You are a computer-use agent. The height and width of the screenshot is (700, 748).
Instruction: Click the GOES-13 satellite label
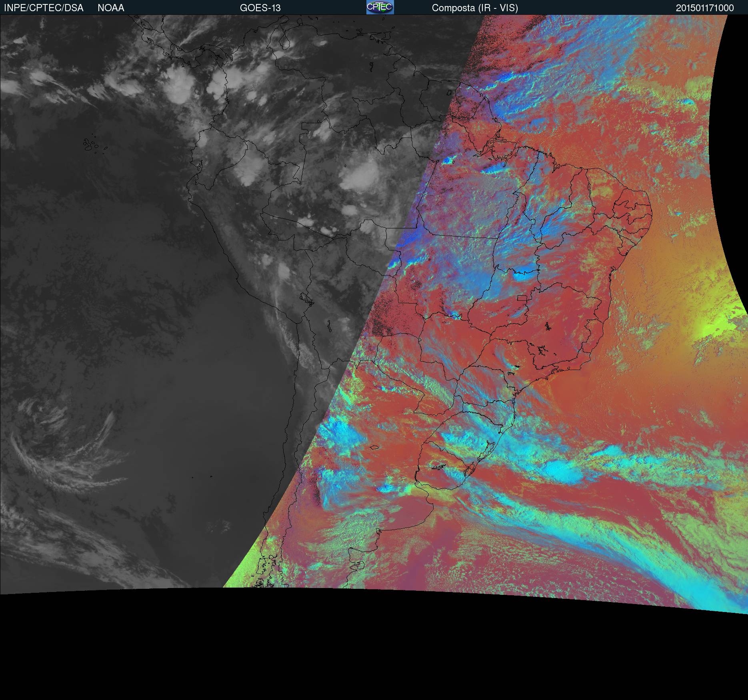pyautogui.click(x=260, y=8)
